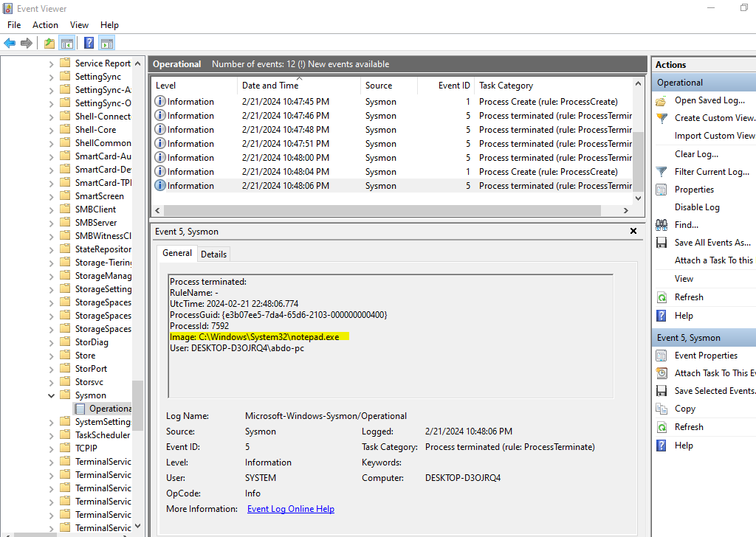Collapse the Sysmon tree node
Screen dimensions: 756x537
click(50, 395)
